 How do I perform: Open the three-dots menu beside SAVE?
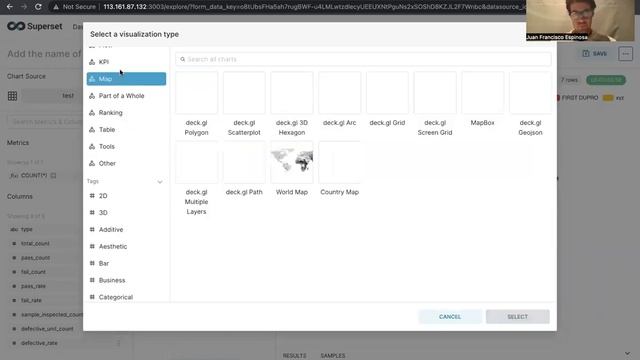click(625, 53)
